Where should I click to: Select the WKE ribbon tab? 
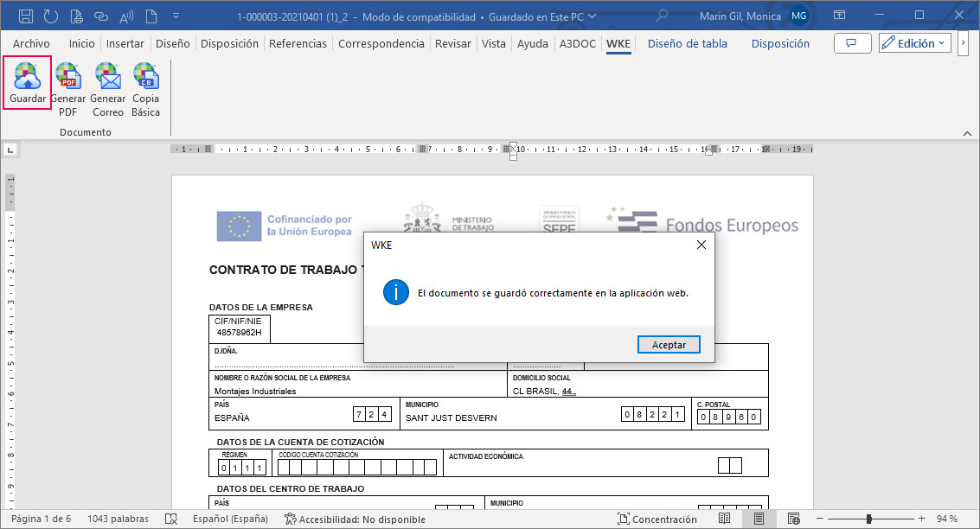618,44
